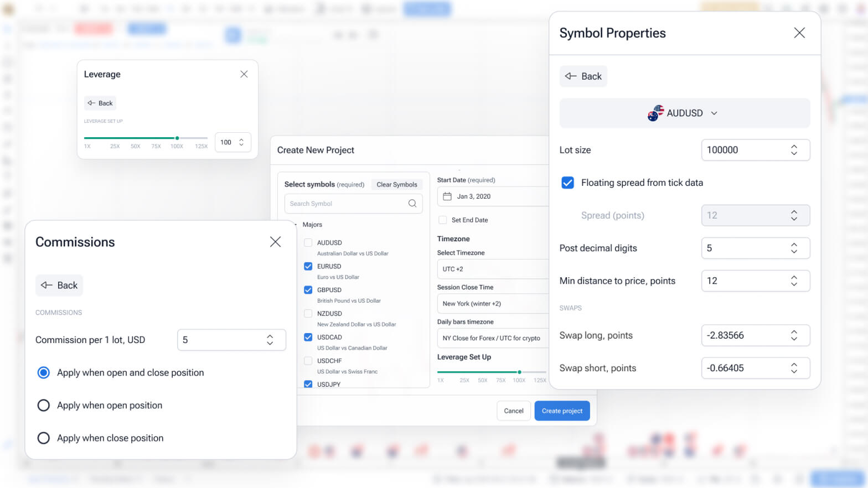Click the leverage slider handle in Leverage dialog
The width and height of the screenshot is (868, 488).
click(x=177, y=138)
